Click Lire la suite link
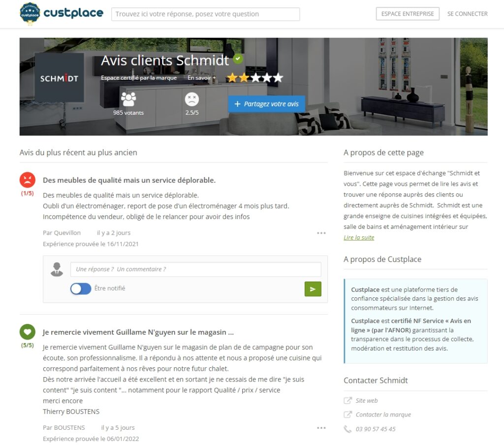The height and width of the screenshot is (447, 504). [359, 237]
